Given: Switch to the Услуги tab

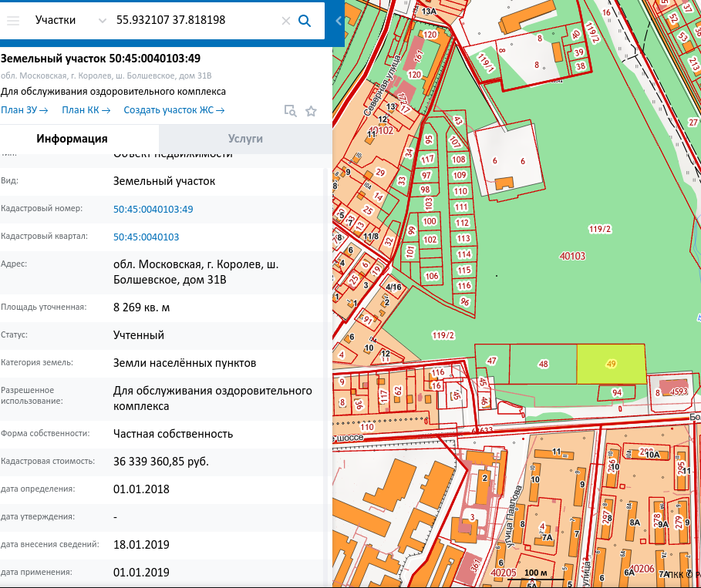Looking at the screenshot, I should 245,139.
